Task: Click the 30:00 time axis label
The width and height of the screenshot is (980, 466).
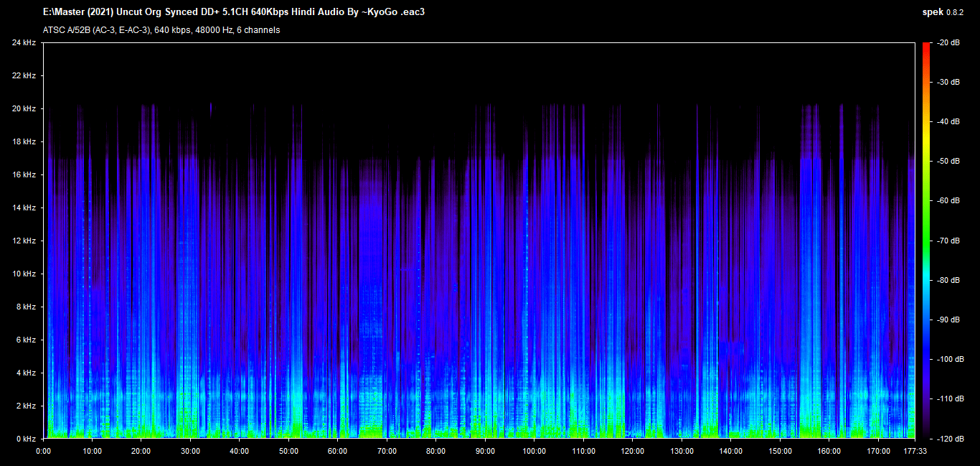Action: (x=191, y=452)
